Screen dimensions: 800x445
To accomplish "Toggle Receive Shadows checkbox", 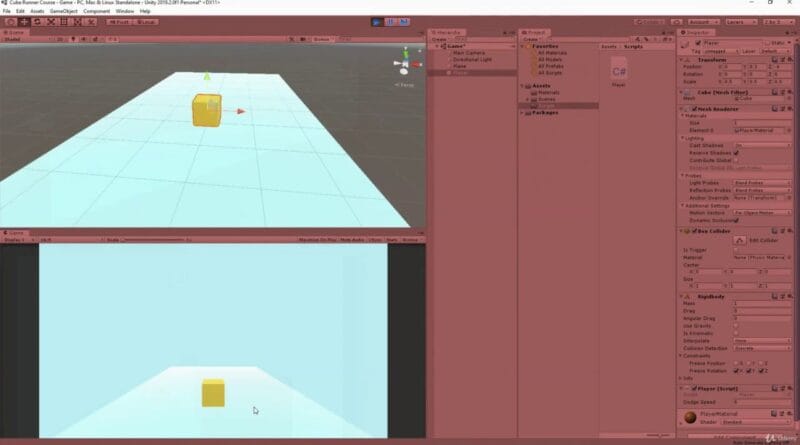I will pyautogui.click(x=737, y=153).
